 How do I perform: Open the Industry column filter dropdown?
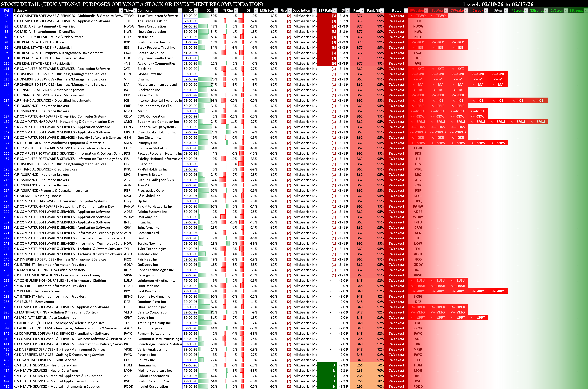point(121,10)
